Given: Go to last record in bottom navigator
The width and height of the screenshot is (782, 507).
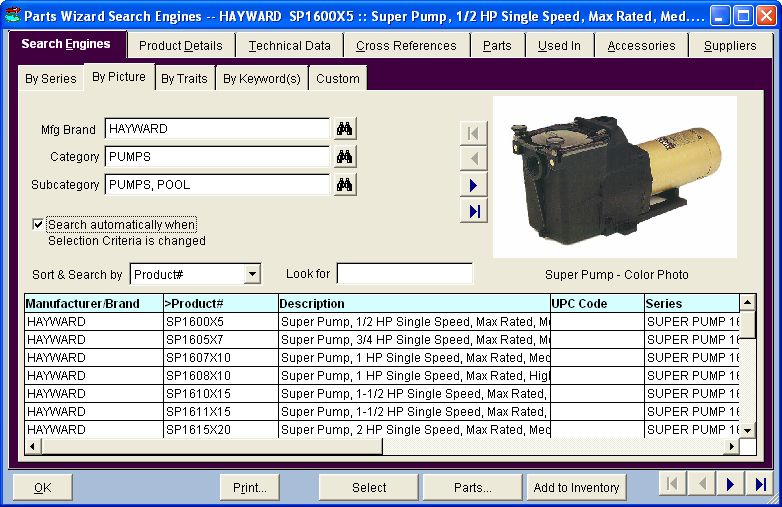Looking at the screenshot, I should coord(760,484).
